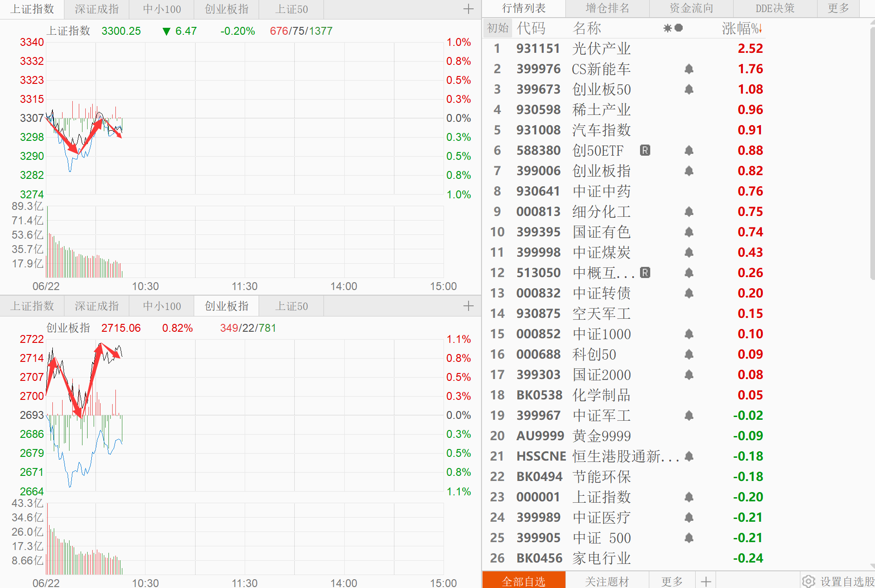Switch the upper chart to 深证成指

click(97, 9)
